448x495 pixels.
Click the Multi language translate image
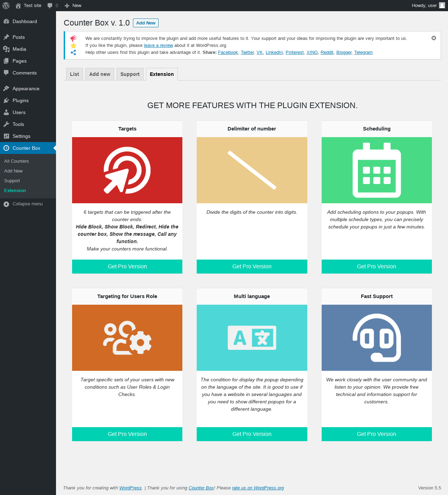point(252,338)
